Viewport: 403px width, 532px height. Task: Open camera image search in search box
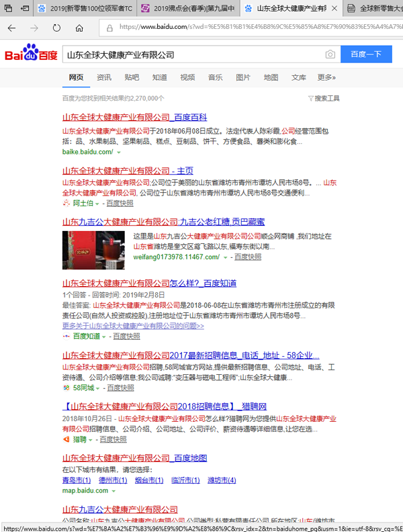330,54
